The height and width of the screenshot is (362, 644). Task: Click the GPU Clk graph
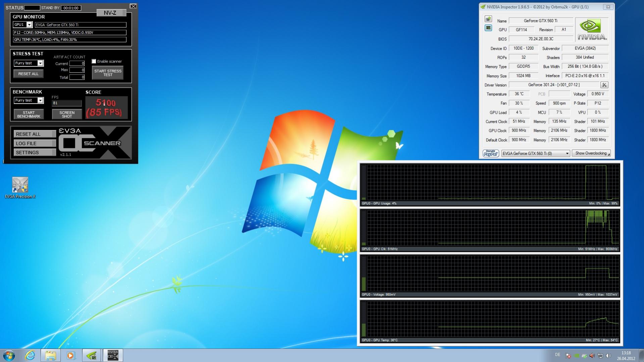point(490,230)
